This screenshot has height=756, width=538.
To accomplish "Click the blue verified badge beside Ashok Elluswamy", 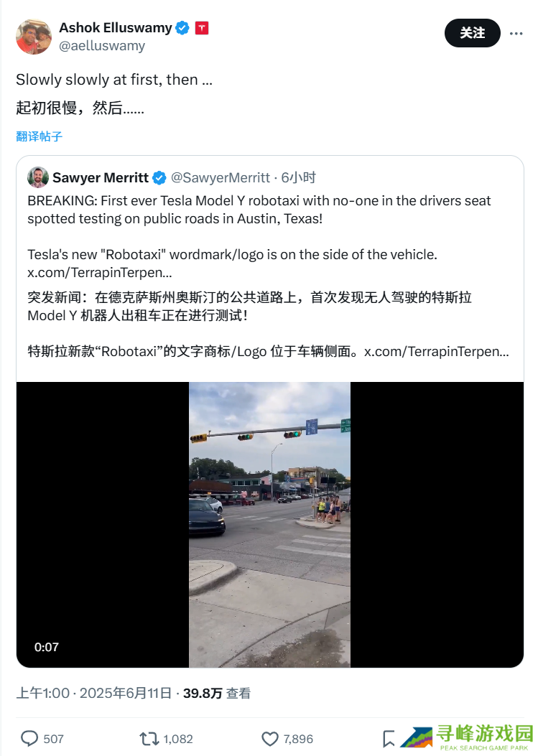I will tap(182, 28).
